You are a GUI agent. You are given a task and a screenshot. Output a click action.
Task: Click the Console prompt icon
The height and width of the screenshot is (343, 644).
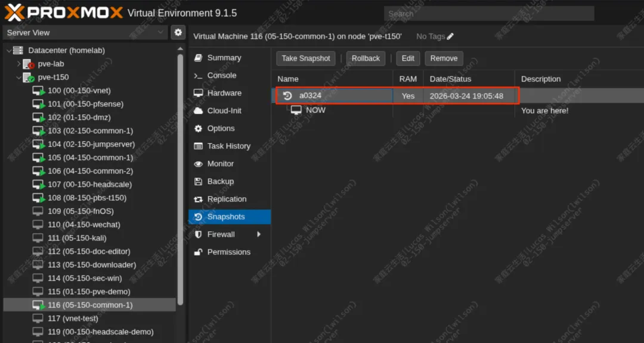click(x=199, y=76)
